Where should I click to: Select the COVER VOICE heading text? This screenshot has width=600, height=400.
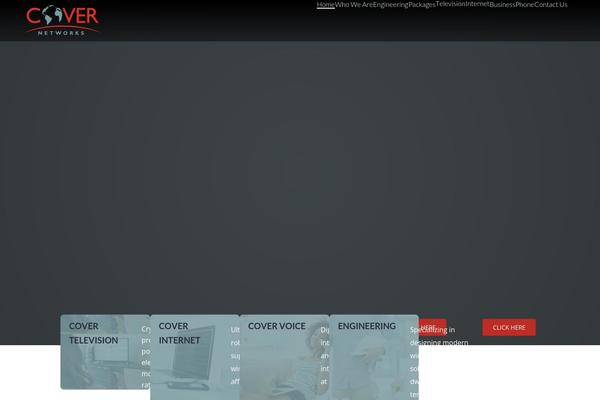pos(277,326)
